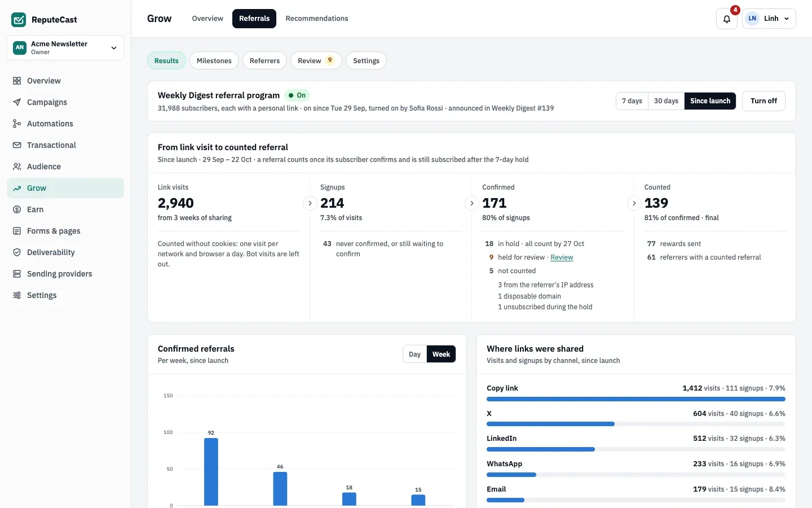Click the Transactional envelope icon

[x=17, y=145]
